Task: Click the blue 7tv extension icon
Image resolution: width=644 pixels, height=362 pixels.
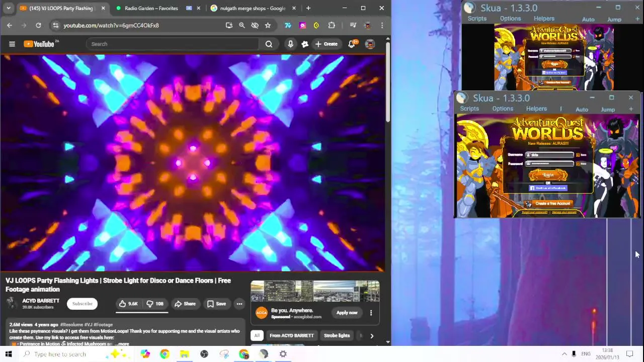Action: click(x=288, y=25)
